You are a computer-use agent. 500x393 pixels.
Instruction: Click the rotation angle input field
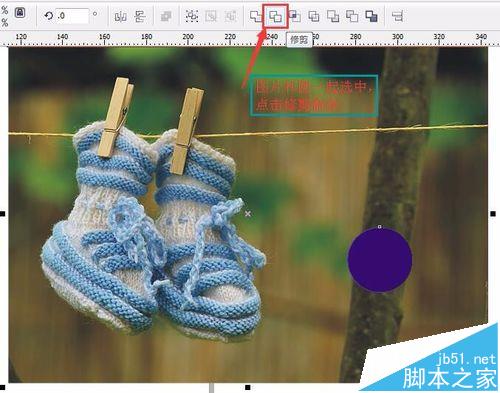[x=72, y=16]
